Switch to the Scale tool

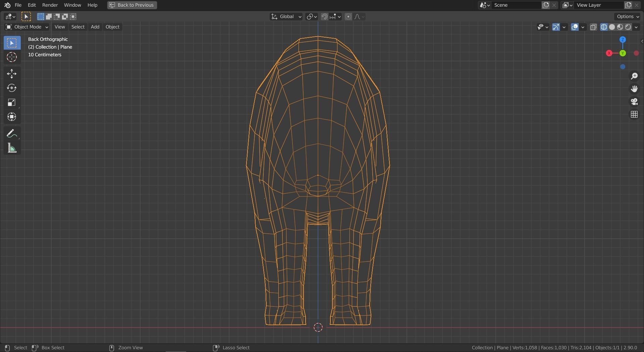(12, 103)
